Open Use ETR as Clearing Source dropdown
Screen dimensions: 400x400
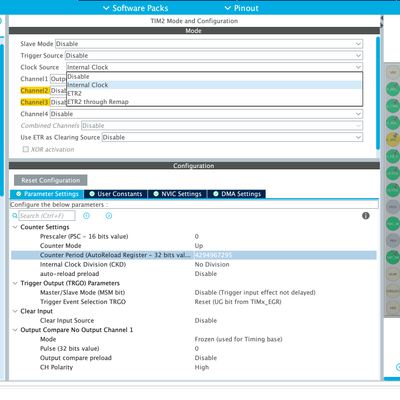(232, 137)
